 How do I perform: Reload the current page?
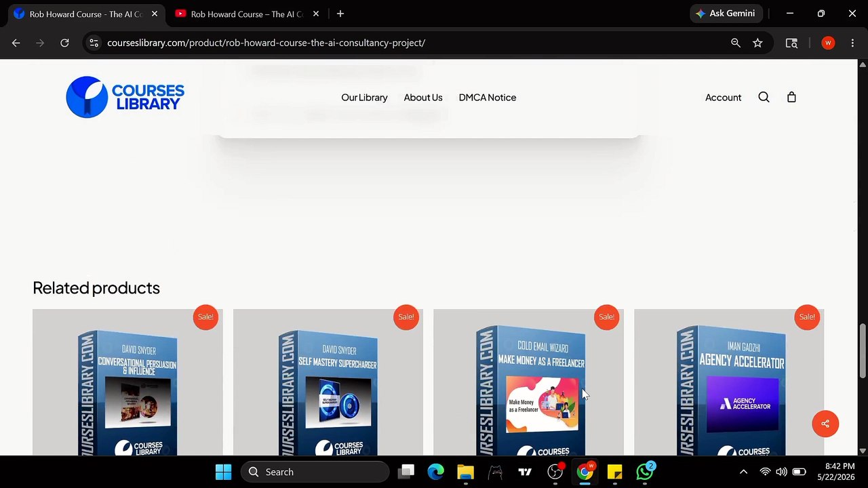pyautogui.click(x=64, y=43)
